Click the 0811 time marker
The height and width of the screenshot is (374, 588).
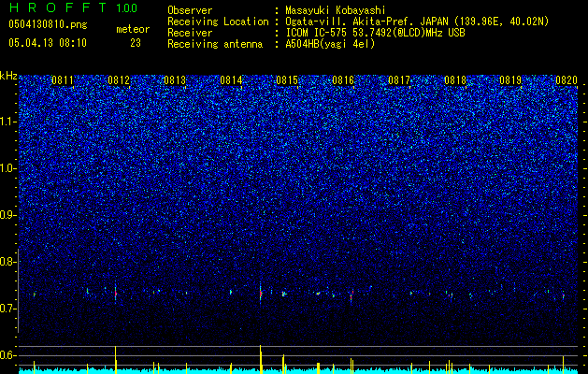63,79
